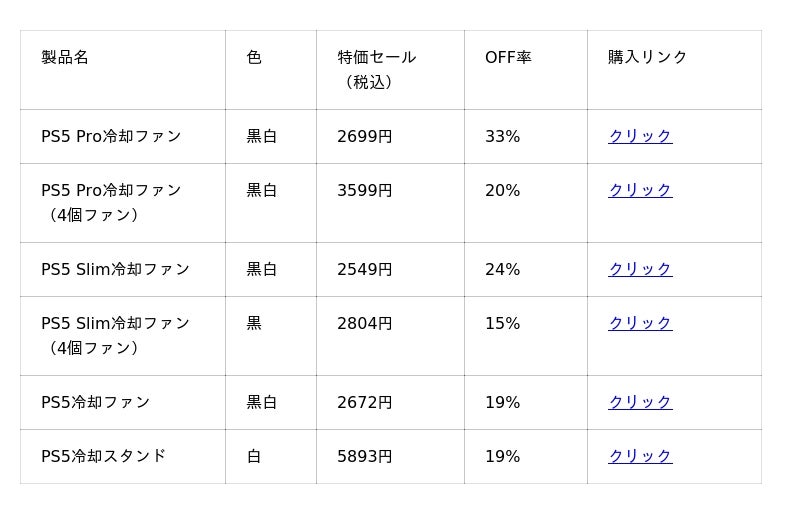Click the 2804円 price cell

(x=365, y=323)
